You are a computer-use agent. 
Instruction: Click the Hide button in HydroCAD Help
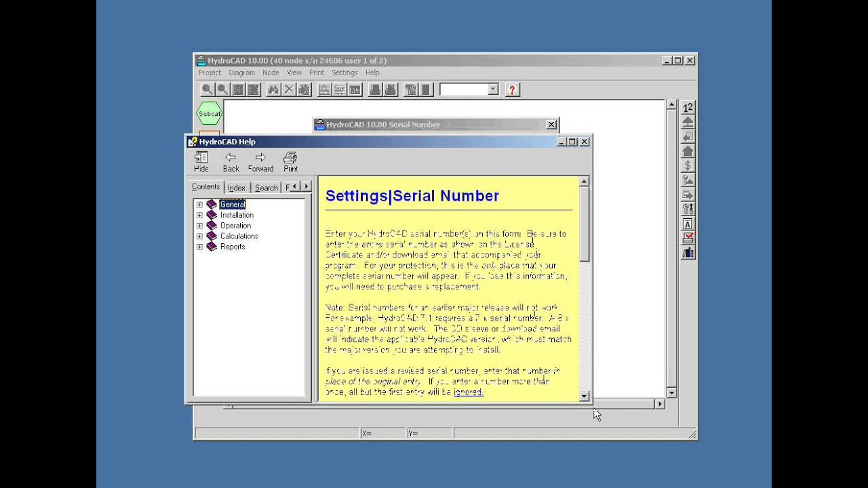[x=201, y=162]
